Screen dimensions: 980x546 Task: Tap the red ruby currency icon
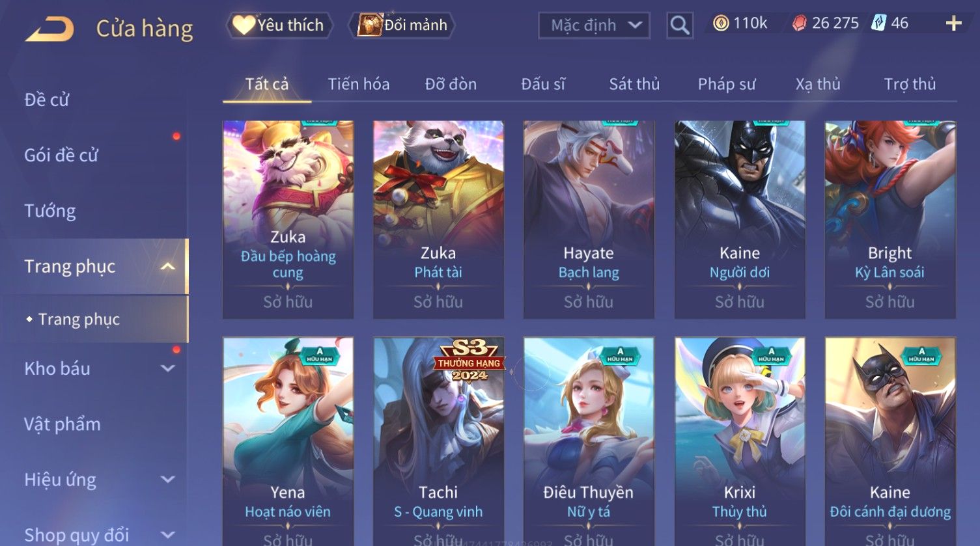tap(800, 23)
